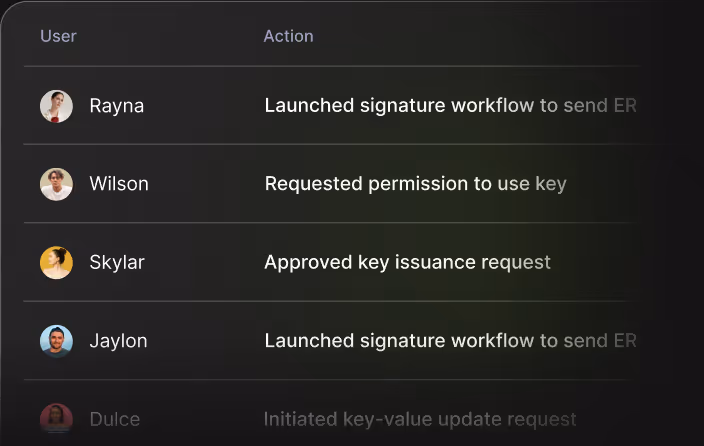
Task: Click Rayna's profile avatar
Action: (x=57, y=106)
